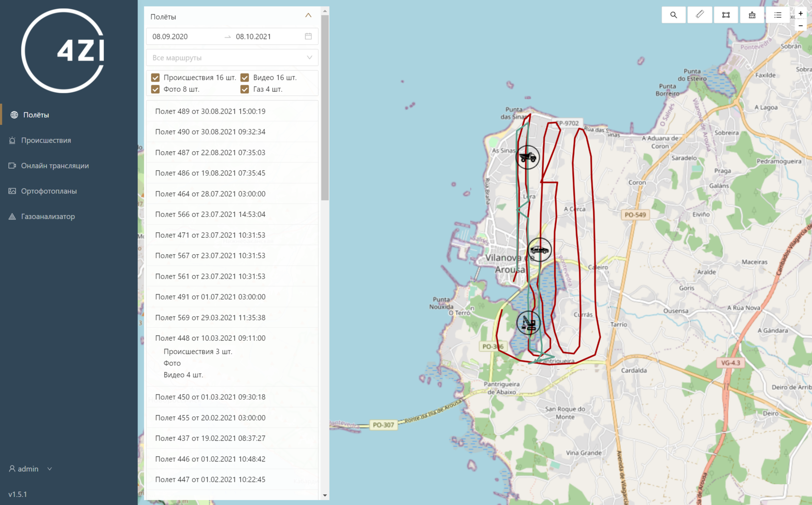Image resolution: width=812 pixels, height=505 pixels.
Task: Go to Происшествия in sidebar
Action: pos(46,140)
